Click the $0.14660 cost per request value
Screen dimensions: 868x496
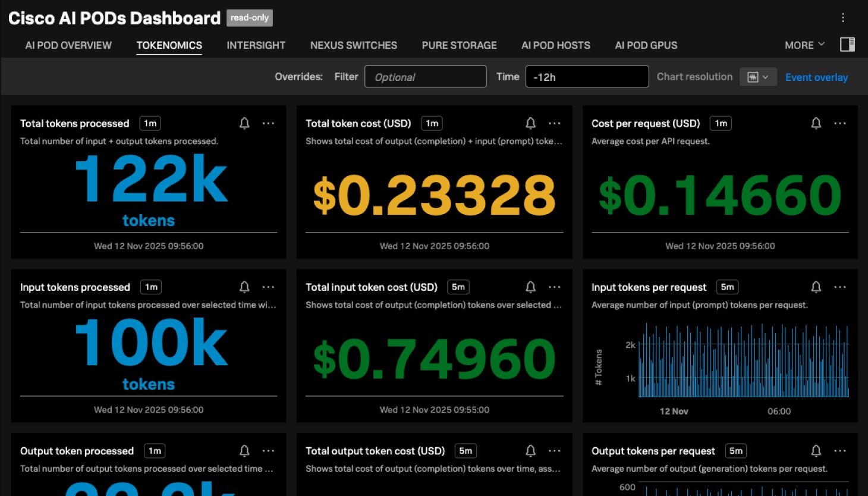pos(720,195)
